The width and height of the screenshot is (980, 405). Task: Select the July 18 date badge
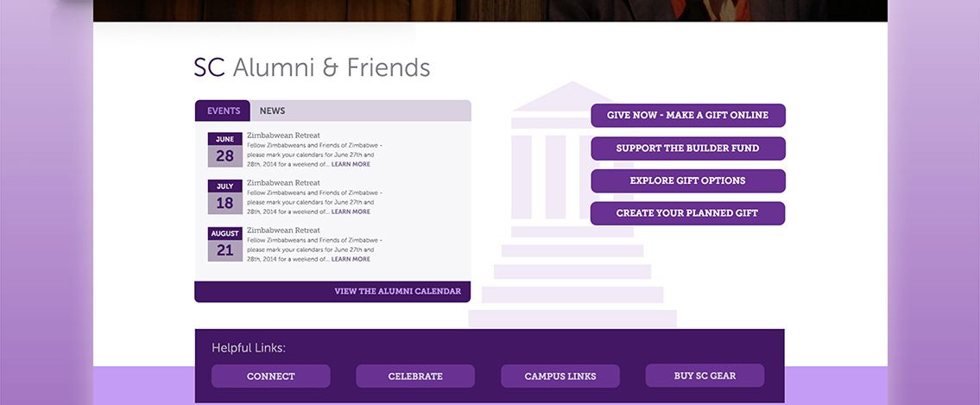pos(225,197)
